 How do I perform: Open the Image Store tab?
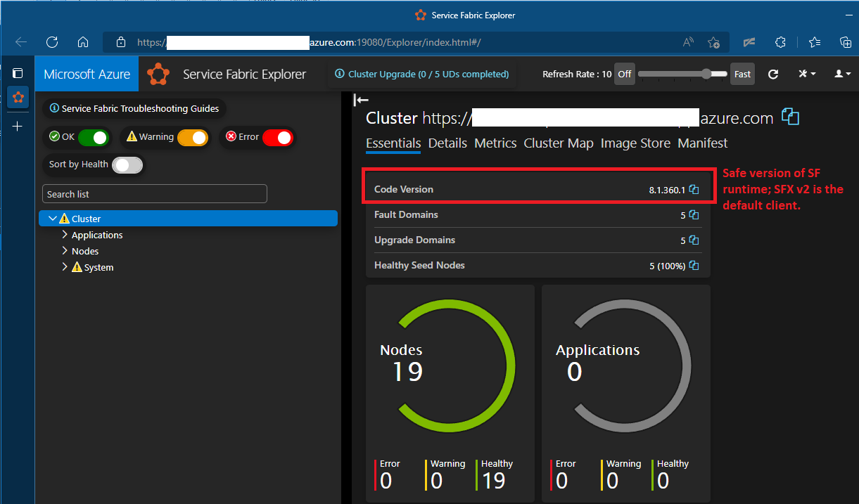coord(635,143)
